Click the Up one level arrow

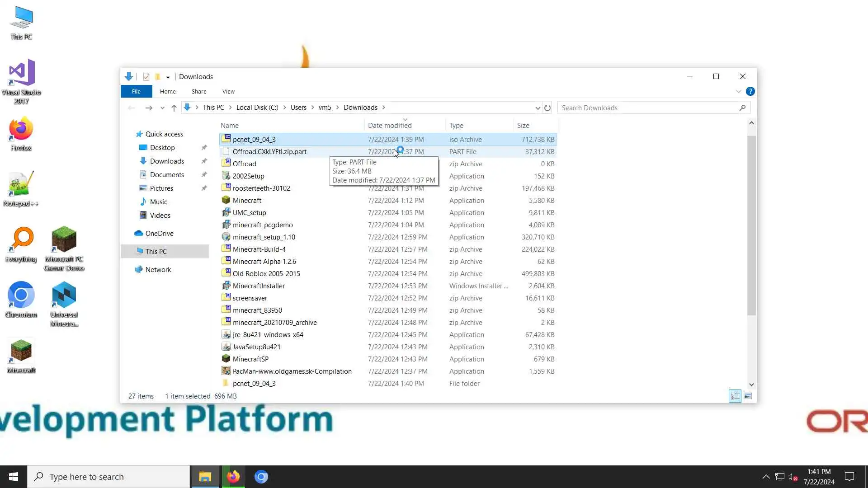(174, 108)
